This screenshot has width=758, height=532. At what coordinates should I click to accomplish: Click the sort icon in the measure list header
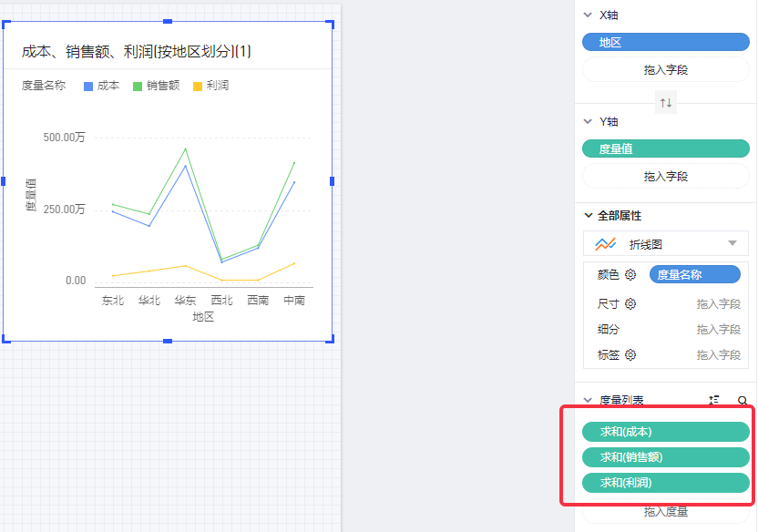714,400
